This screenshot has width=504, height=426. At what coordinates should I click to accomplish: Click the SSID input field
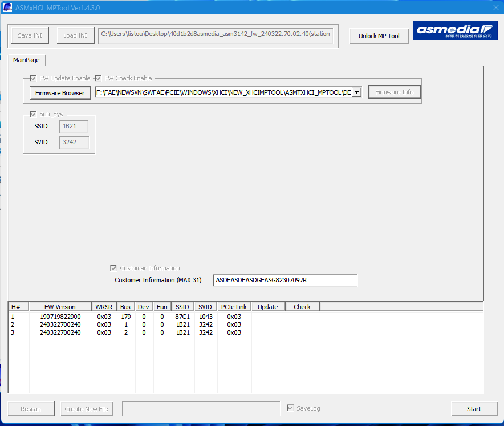pyautogui.click(x=74, y=126)
